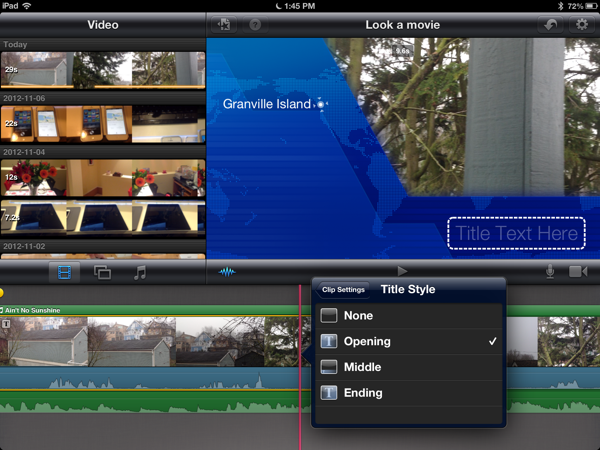Go back to Clip Settings
Image resolution: width=600 pixels, height=450 pixels.
coord(343,290)
